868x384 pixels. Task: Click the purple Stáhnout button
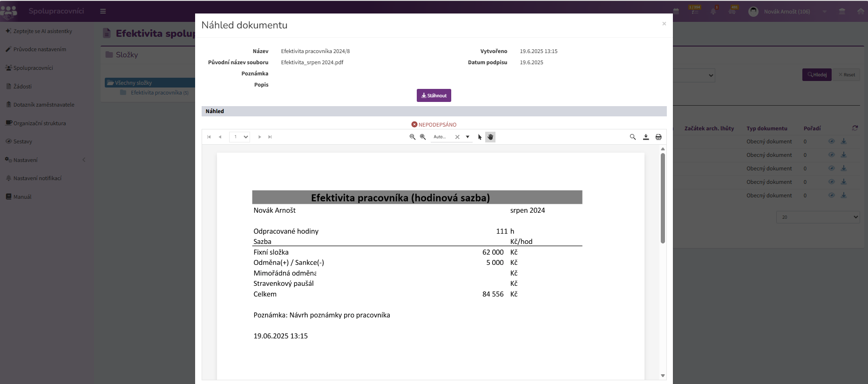point(434,95)
